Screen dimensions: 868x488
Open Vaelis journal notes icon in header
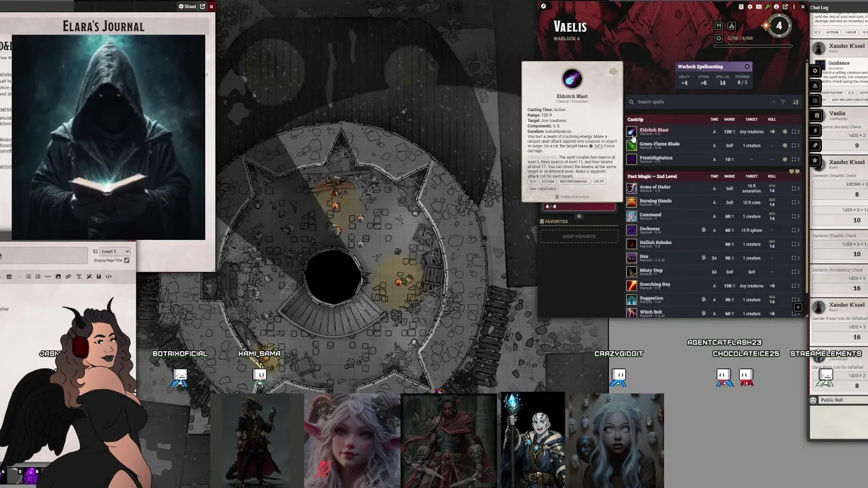tap(741, 7)
